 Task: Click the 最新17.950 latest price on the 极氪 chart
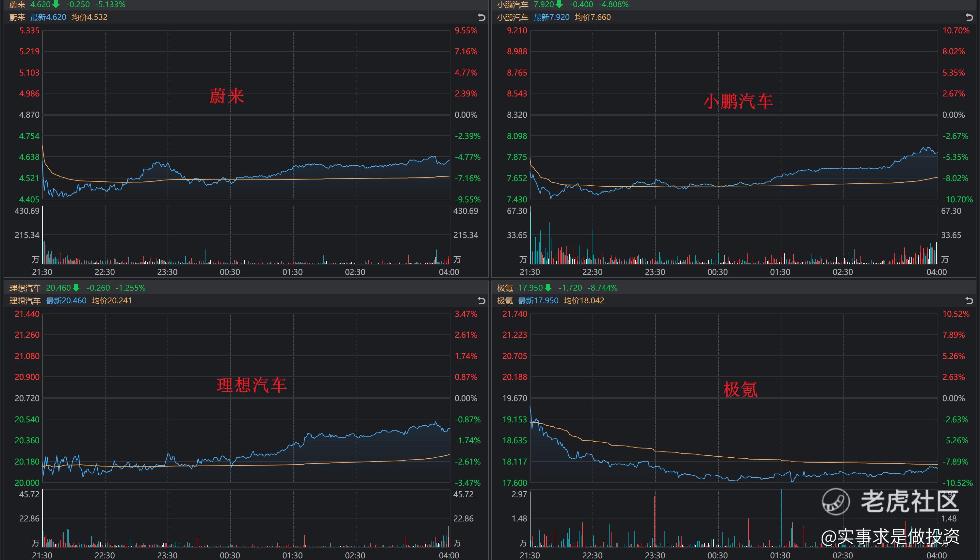pos(538,300)
